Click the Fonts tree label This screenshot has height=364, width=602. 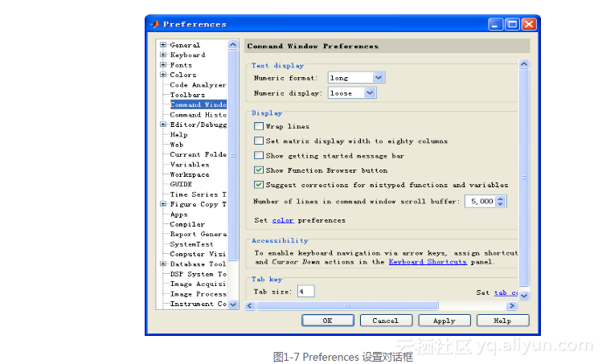tap(181, 65)
